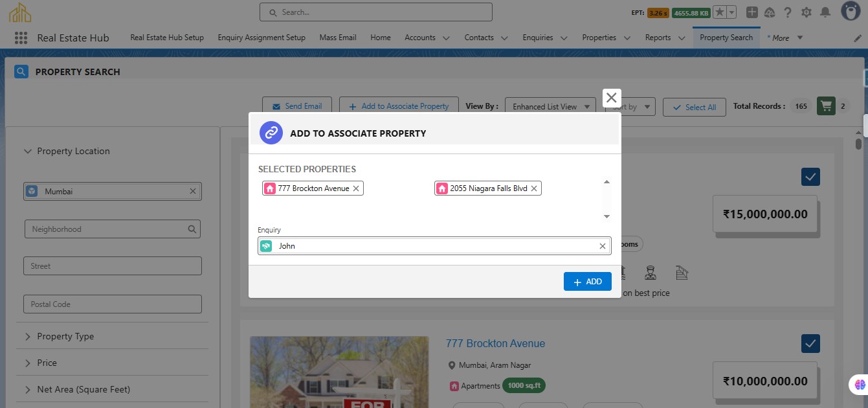Click the Help question mark icon
Viewport: 868px width, 408px height.
coord(788,12)
